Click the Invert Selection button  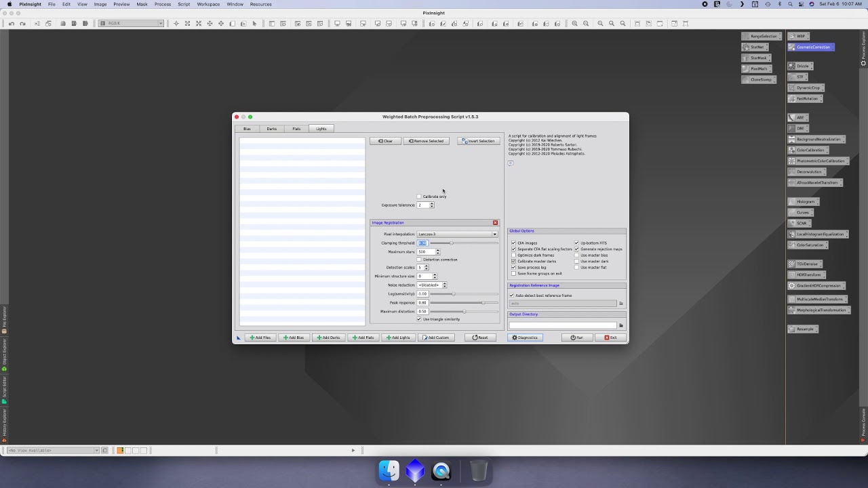(479, 141)
